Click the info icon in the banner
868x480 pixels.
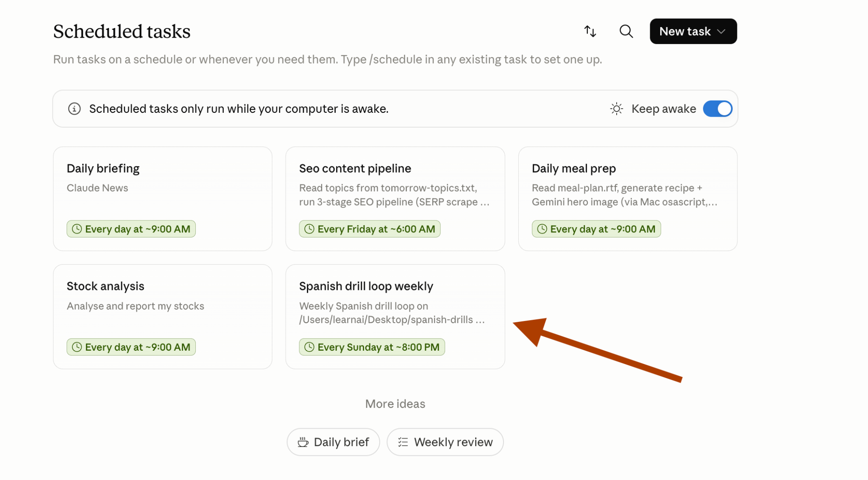click(74, 109)
